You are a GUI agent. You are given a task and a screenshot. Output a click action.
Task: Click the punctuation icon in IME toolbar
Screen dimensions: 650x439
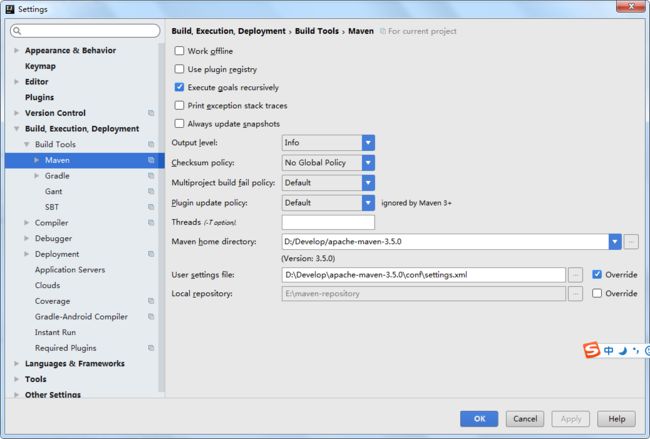click(636, 351)
